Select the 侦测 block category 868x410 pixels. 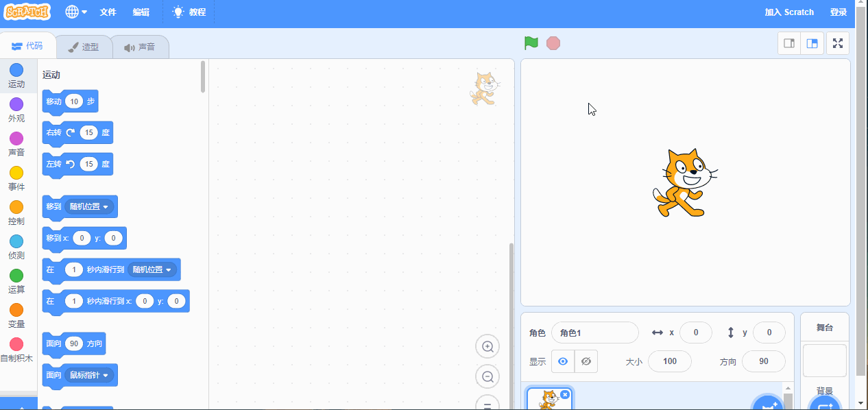click(x=16, y=248)
